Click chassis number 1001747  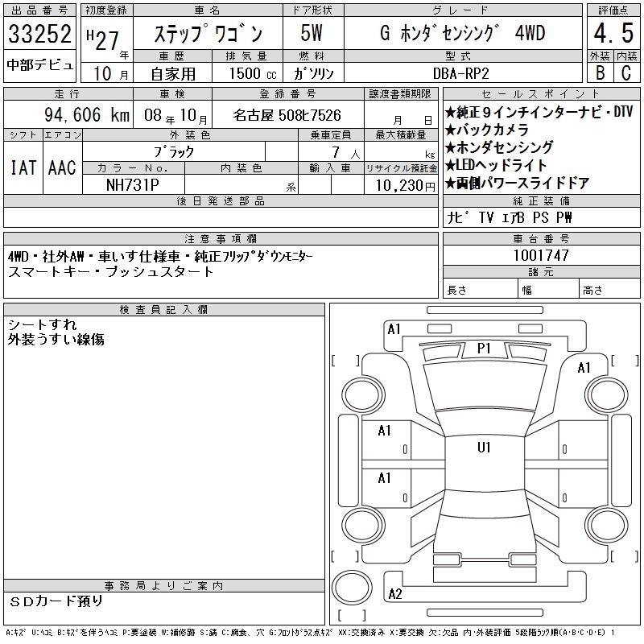tap(541, 255)
